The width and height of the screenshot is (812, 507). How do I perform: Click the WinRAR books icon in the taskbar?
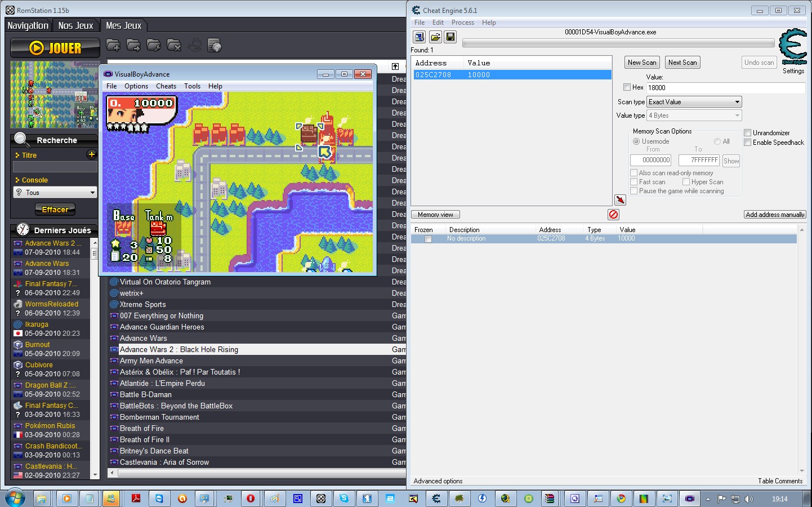550,499
